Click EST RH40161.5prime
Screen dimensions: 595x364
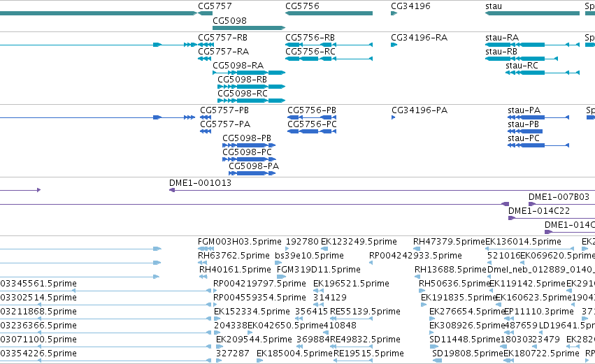point(235,270)
